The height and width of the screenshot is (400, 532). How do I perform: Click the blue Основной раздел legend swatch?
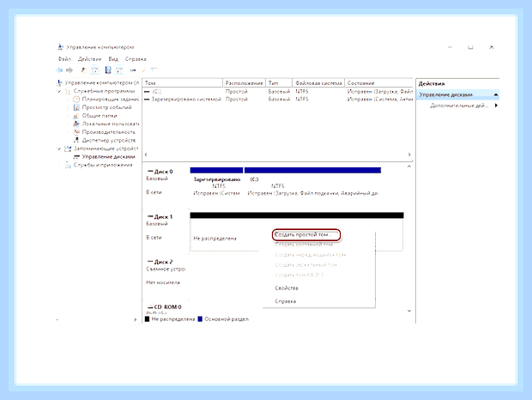tap(200, 319)
